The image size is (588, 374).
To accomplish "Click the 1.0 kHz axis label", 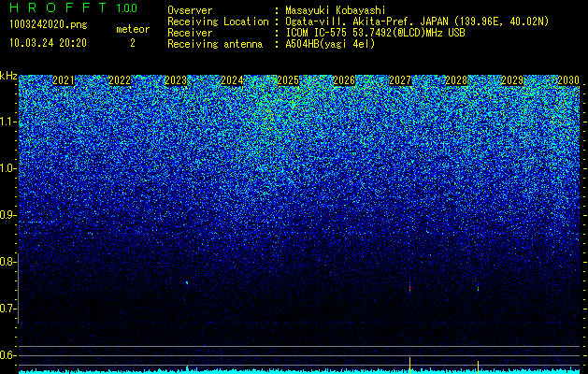I will (7, 168).
